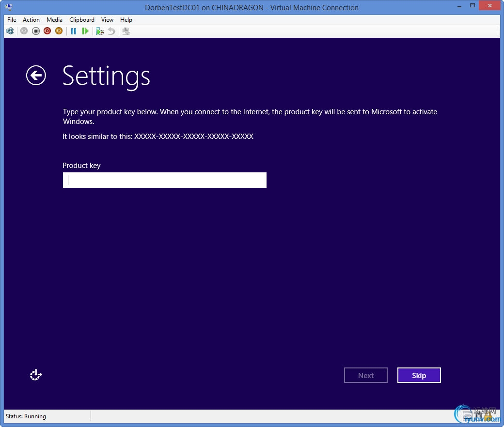This screenshot has height=427, width=504.
Task: Click the Ctrl+Alt+Del toolbar icon
Action: [10, 31]
